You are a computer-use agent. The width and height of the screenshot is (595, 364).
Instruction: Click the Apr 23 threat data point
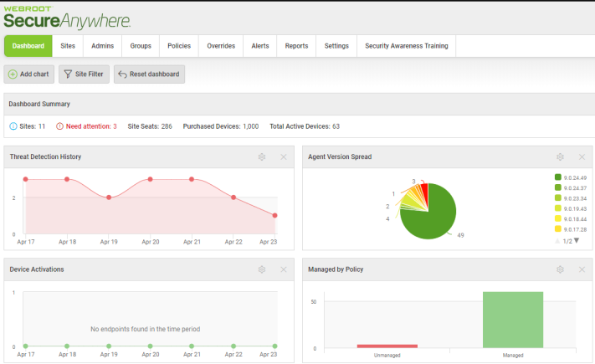pos(274,216)
